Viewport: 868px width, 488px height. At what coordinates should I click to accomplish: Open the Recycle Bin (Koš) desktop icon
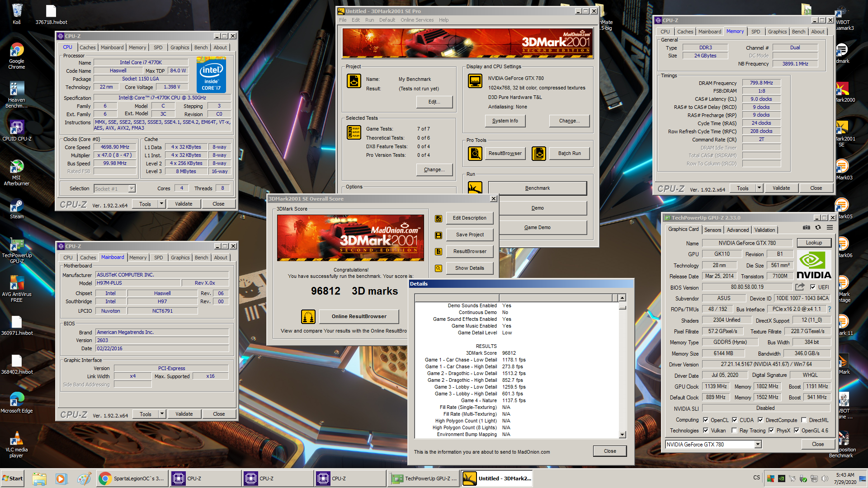17,14
